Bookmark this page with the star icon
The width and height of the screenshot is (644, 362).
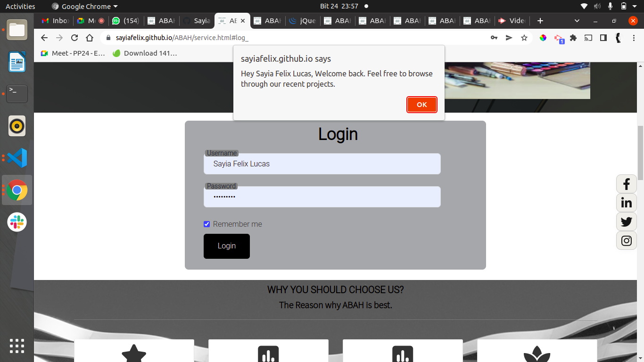(524, 37)
